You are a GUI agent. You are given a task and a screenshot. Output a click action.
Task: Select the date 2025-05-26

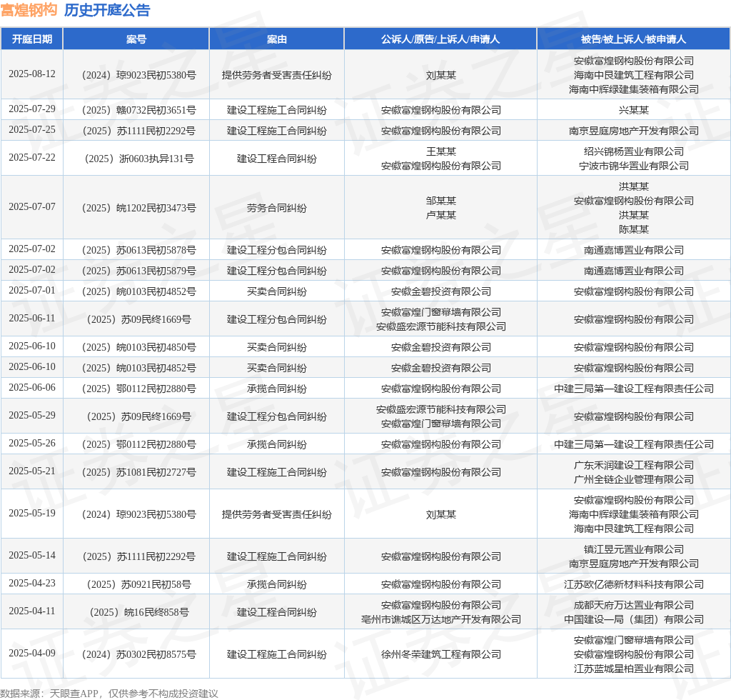(31, 444)
